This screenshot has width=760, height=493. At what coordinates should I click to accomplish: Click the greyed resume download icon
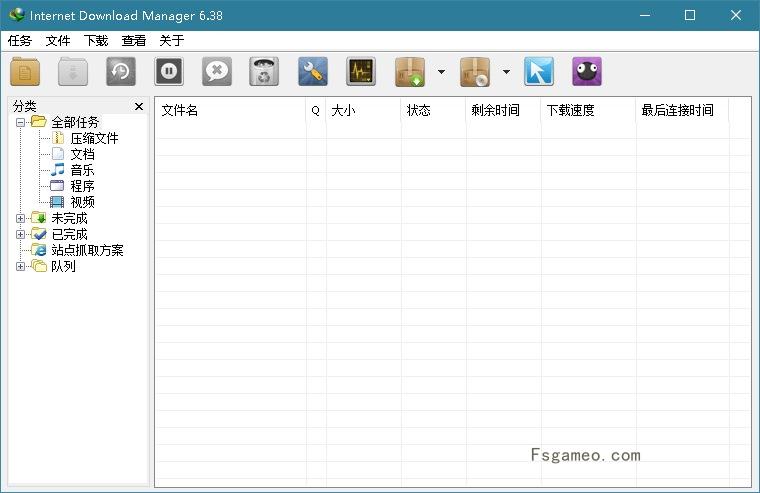[73, 72]
